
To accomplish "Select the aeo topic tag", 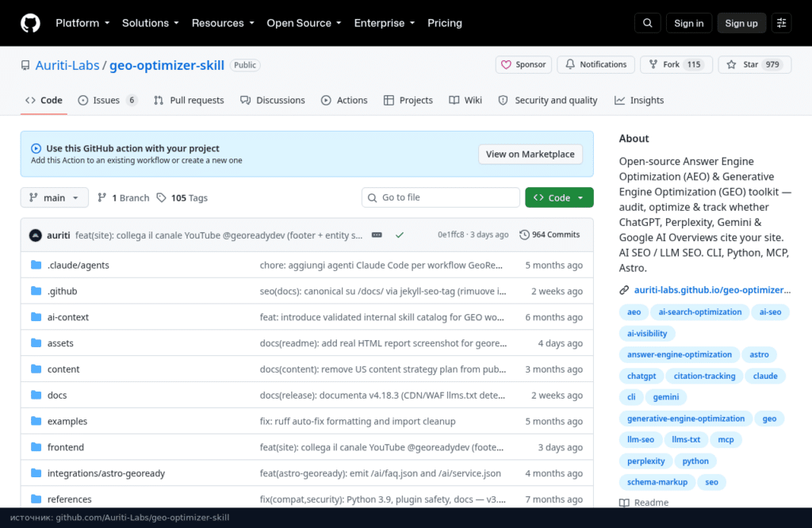I will pyautogui.click(x=634, y=312).
